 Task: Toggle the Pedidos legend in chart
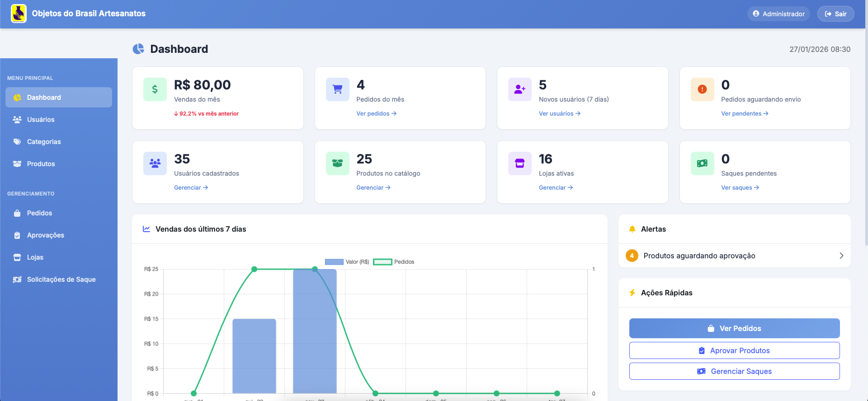tap(394, 262)
